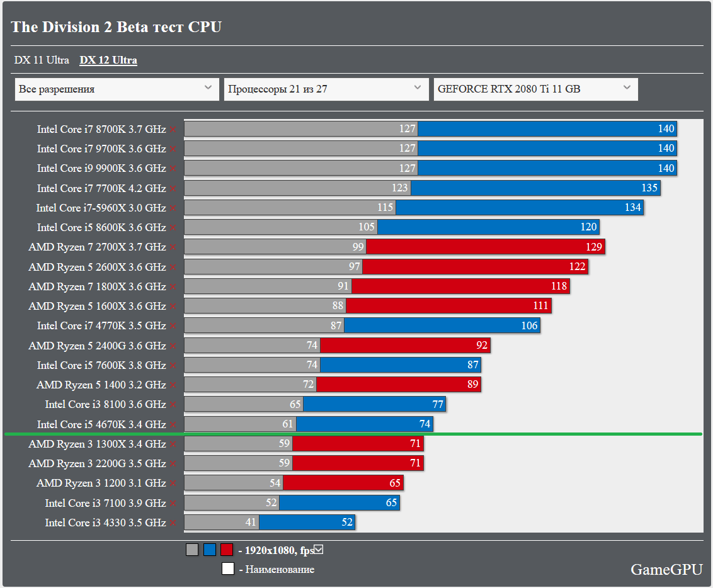
Task: Remove AMD Ryzen 7 1800X row via red X
Action: point(173,286)
